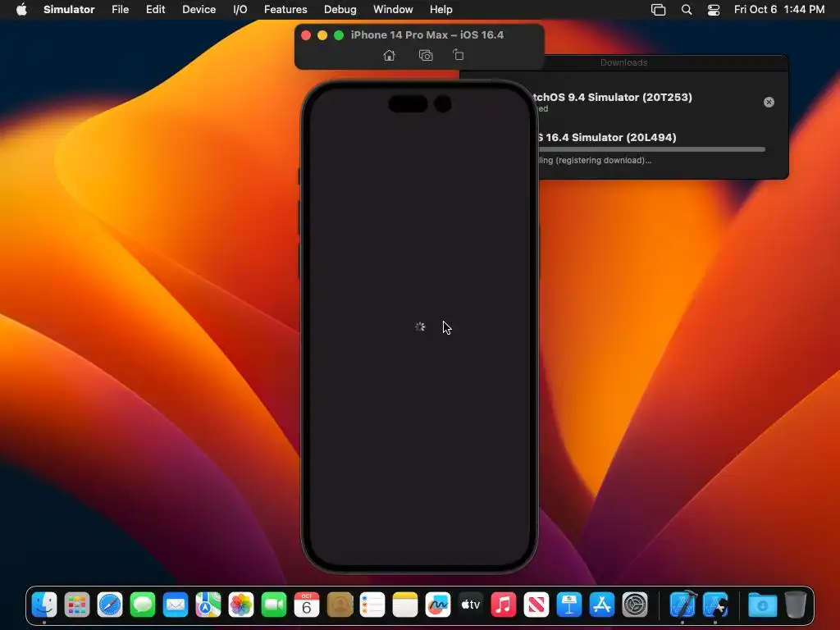The height and width of the screenshot is (630, 840).
Task: Open Finder from the Dock
Action: (x=44, y=605)
